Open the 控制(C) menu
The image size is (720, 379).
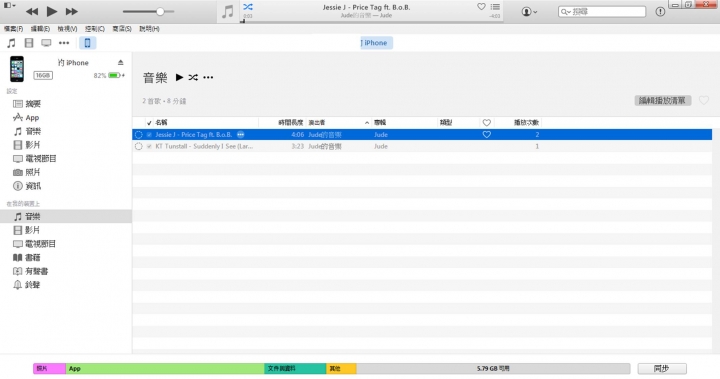tap(95, 28)
